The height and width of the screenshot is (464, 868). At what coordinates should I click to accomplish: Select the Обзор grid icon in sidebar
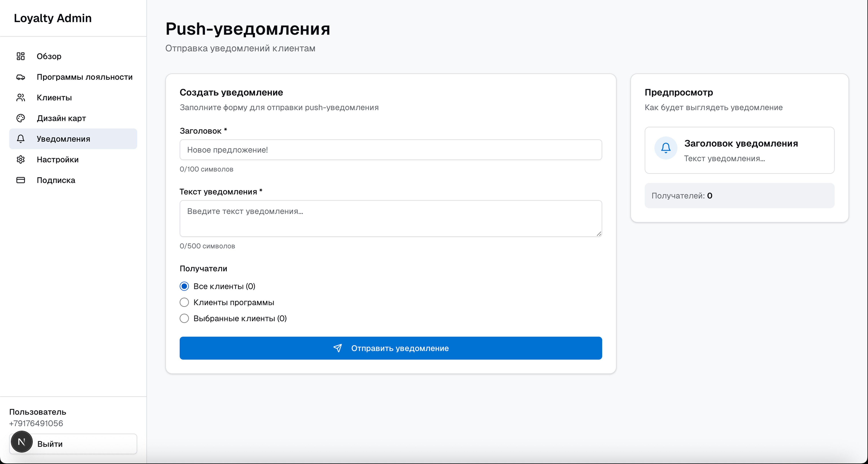(20, 56)
